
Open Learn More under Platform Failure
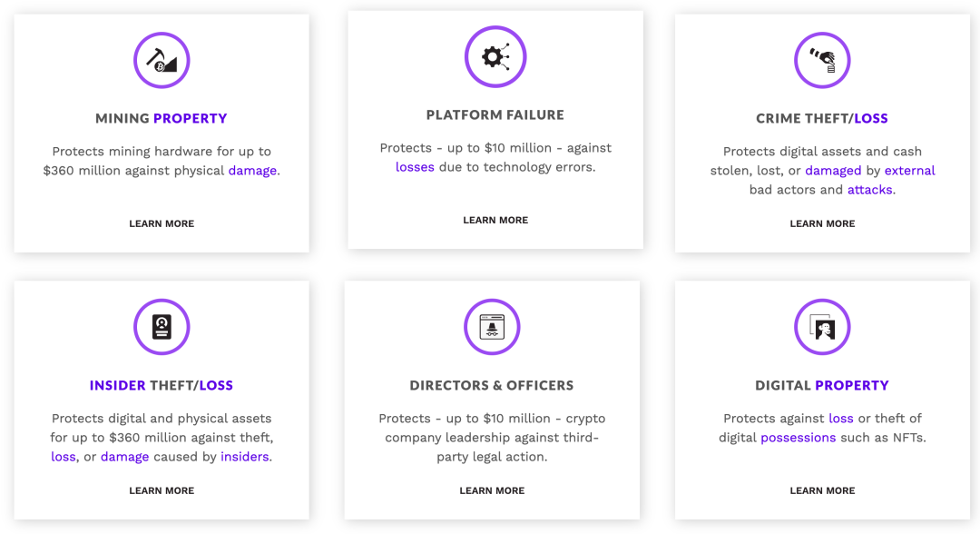click(495, 220)
